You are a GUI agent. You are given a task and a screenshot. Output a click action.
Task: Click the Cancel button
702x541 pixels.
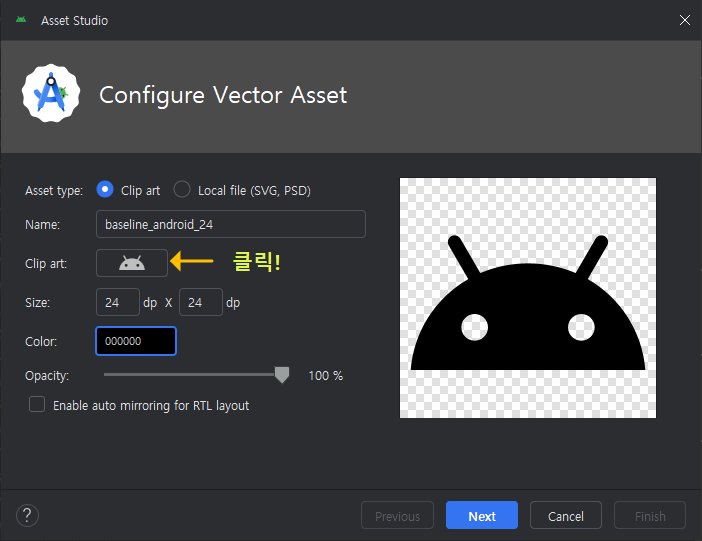565,515
